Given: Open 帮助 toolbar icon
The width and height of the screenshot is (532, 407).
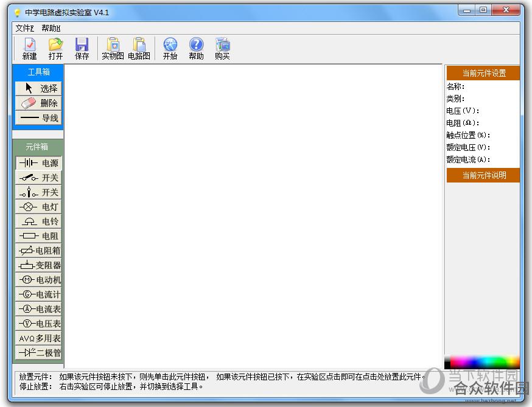Looking at the screenshot, I should tap(196, 49).
